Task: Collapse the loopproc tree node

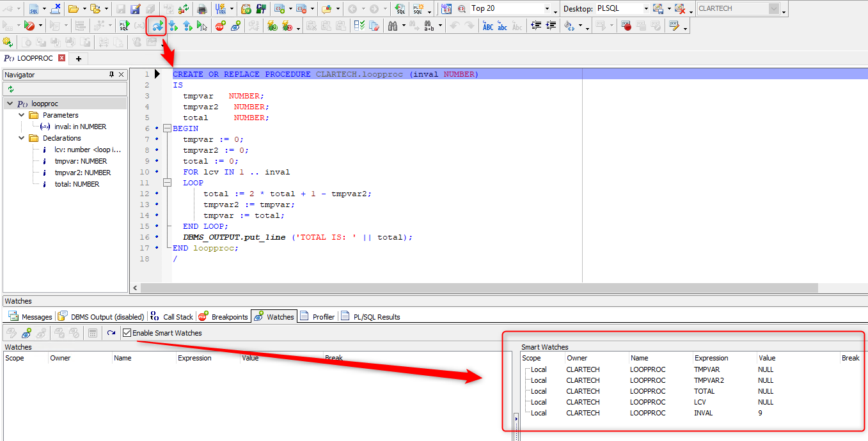Action: (10, 104)
